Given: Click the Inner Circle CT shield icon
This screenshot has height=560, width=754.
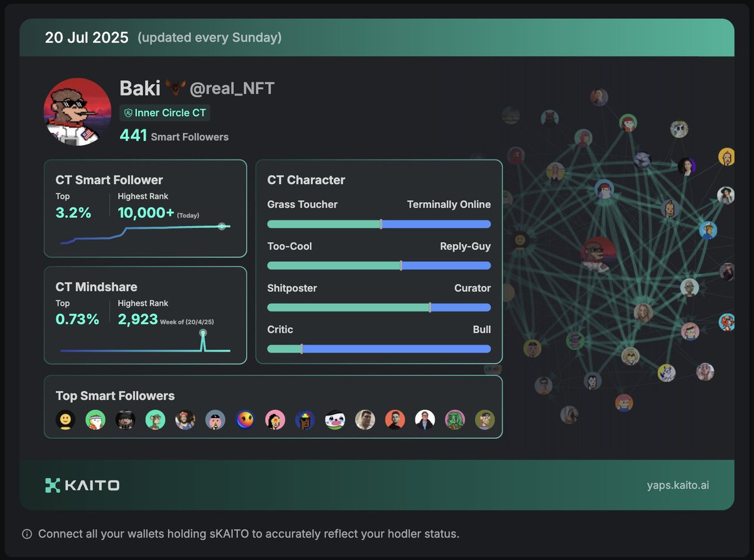Looking at the screenshot, I should (x=128, y=113).
